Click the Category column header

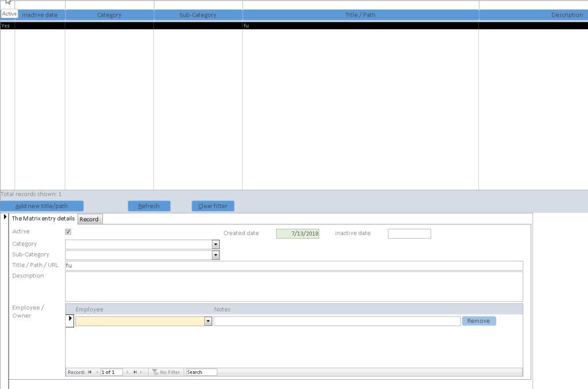pyautogui.click(x=109, y=15)
